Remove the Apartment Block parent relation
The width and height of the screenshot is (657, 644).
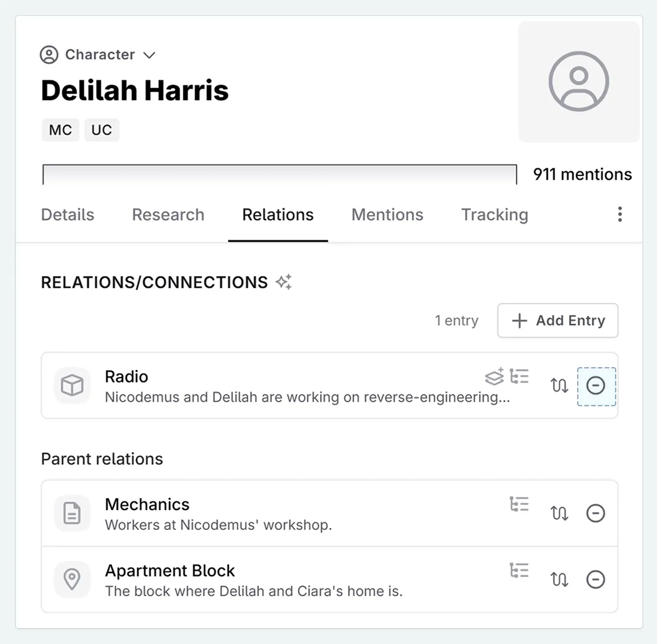pos(596,579)
